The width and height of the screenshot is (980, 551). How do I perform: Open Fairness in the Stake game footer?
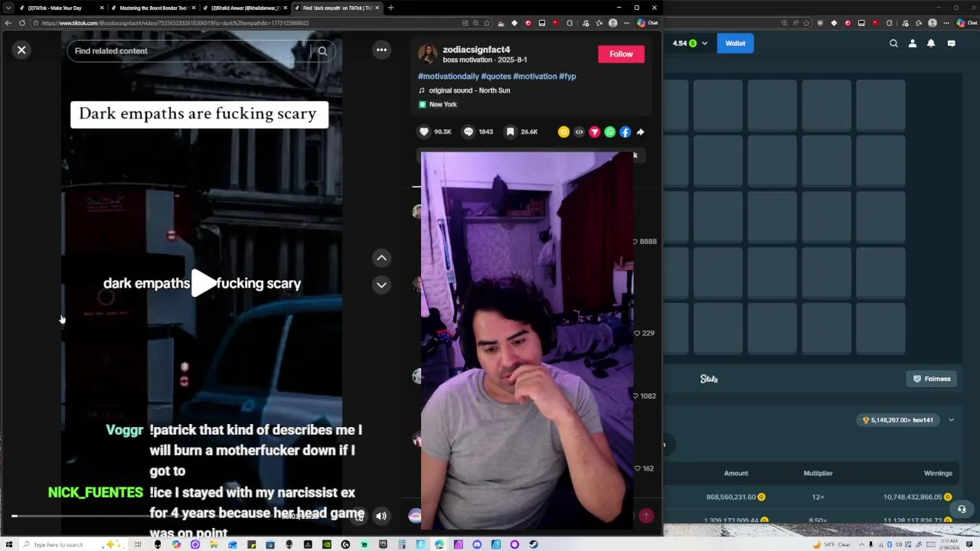(x=932, y=379)
